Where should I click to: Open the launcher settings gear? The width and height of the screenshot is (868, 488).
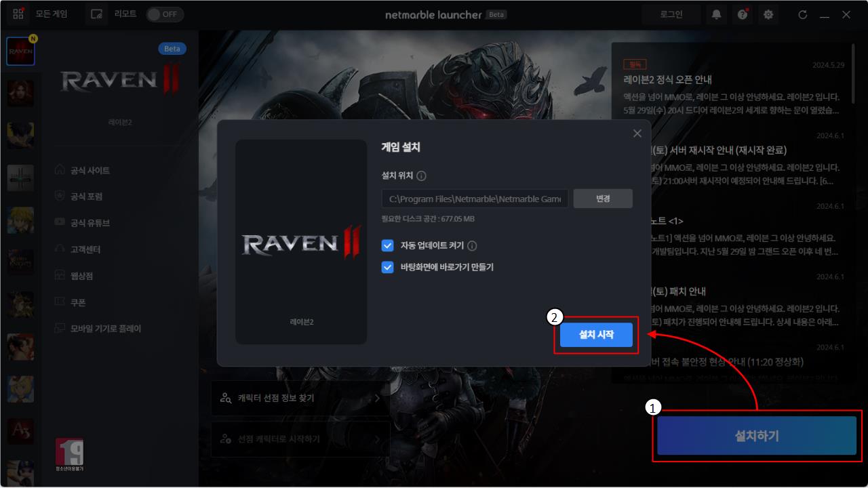coord(768,14)
